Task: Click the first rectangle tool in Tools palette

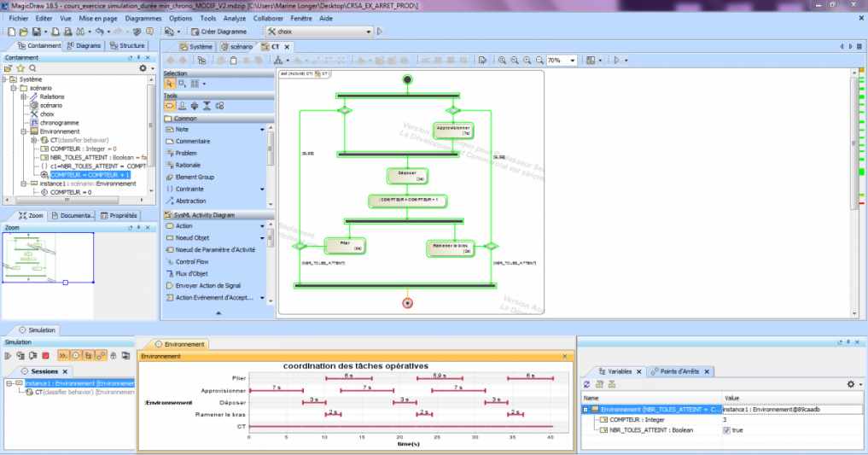Action: [169, 106]
